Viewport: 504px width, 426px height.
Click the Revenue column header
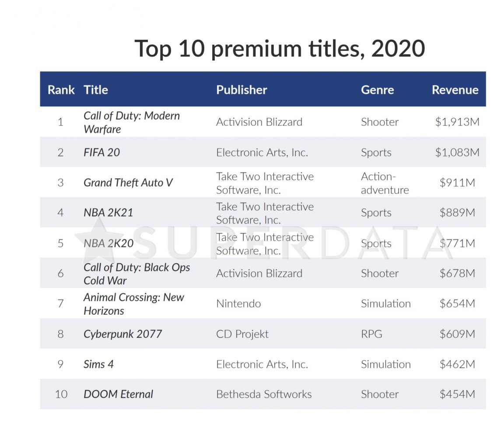pyautogui.click(x=455, y=90)
